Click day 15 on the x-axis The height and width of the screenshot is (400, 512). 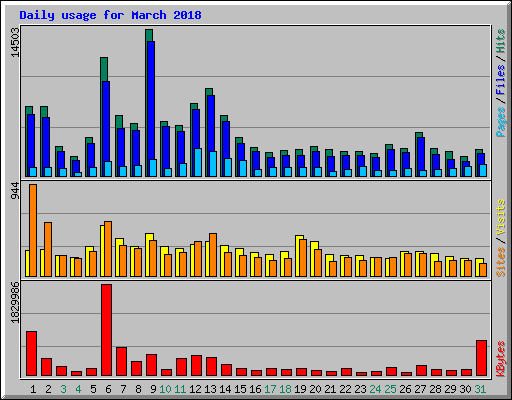point(240,389)
